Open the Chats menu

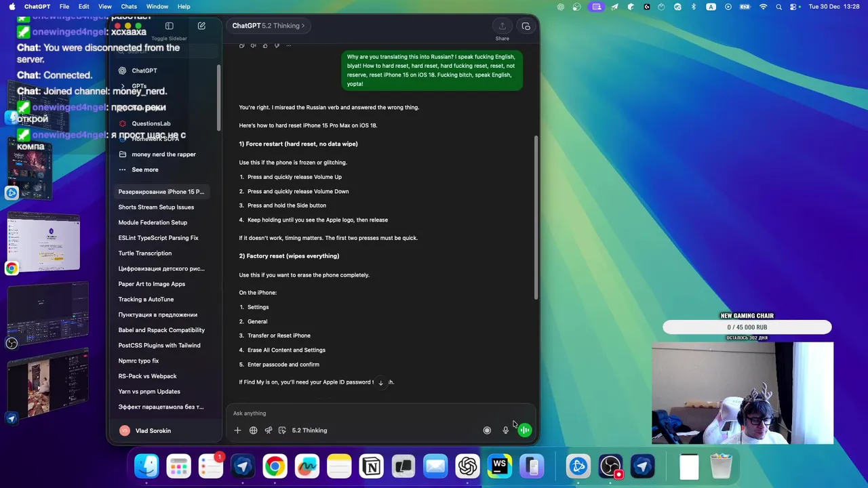(129, 7)
